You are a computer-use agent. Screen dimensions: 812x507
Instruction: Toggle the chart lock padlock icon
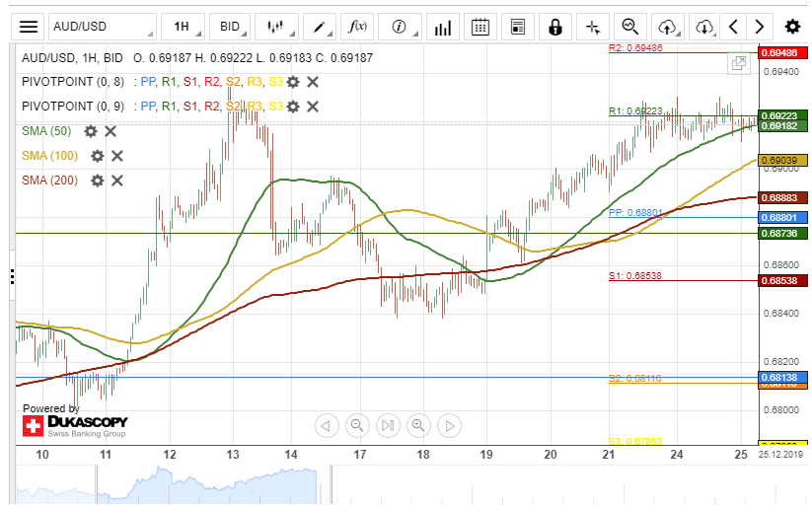pos(555,27)
